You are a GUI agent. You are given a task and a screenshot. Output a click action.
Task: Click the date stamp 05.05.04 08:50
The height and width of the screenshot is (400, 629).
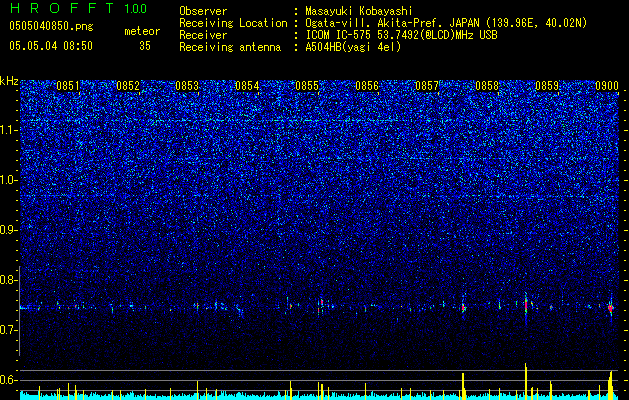click(x=51, y=46)
